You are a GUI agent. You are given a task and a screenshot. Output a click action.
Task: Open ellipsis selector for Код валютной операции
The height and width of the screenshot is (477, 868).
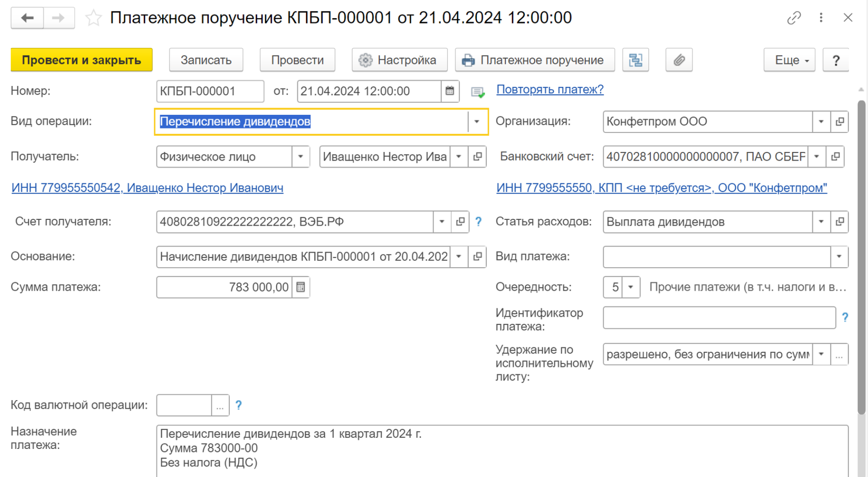[220, 406]
